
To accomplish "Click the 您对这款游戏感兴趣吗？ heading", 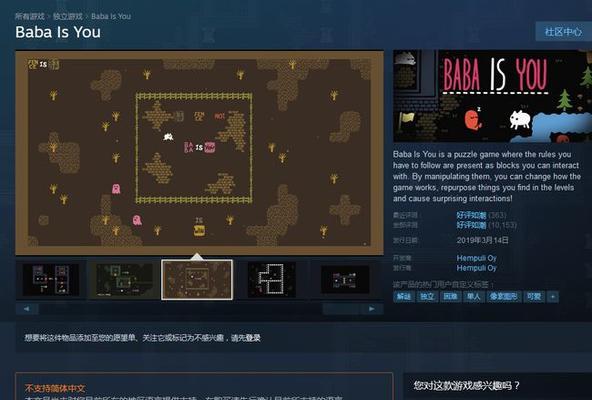I will [467, 386].
